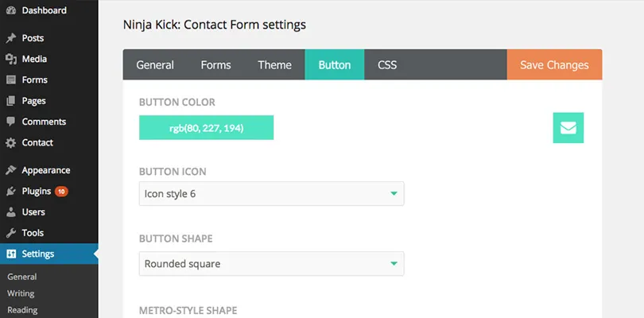The image size is (644, 318).
Task: Open the Button Icon style dropdown
Action: point(271,193)
